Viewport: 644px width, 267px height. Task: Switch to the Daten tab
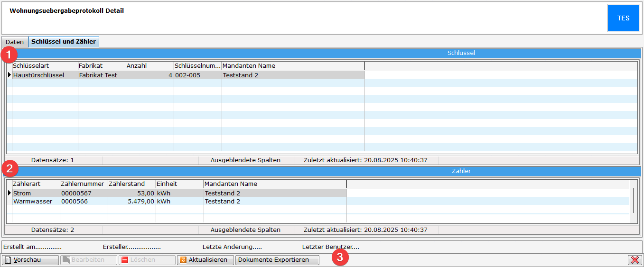15,42
